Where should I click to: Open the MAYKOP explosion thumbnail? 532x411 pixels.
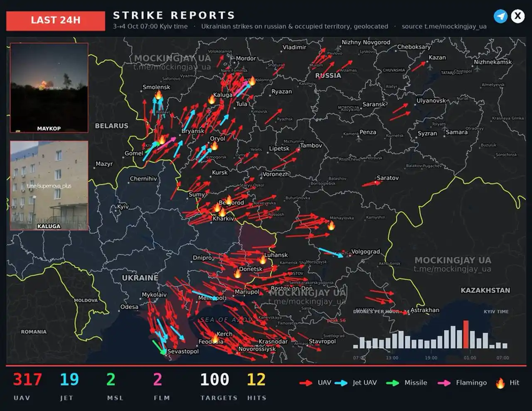point(49,88)
